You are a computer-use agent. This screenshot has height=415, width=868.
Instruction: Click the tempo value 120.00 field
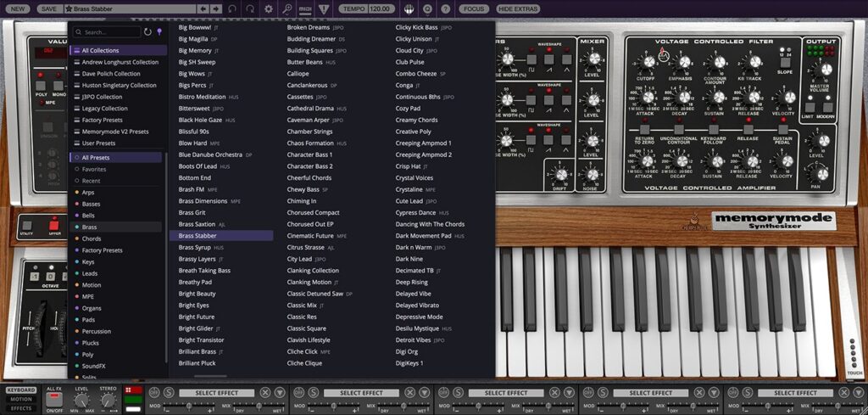point(381,8)
